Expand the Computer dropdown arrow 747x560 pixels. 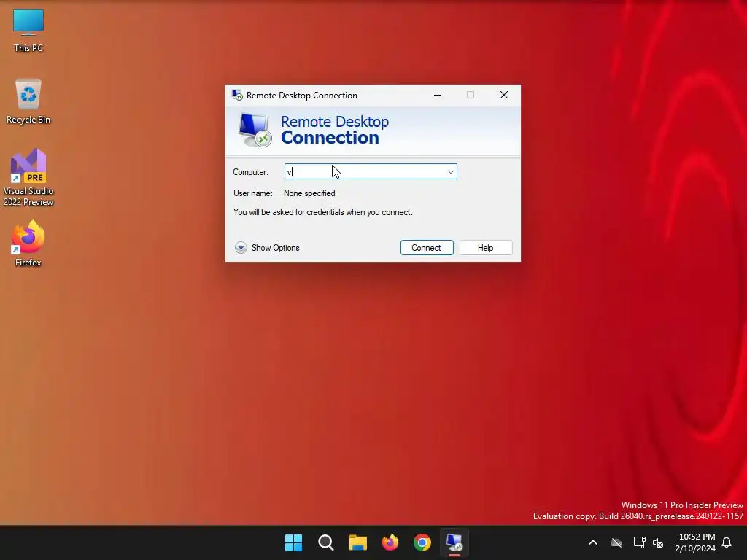pos(450,171)
